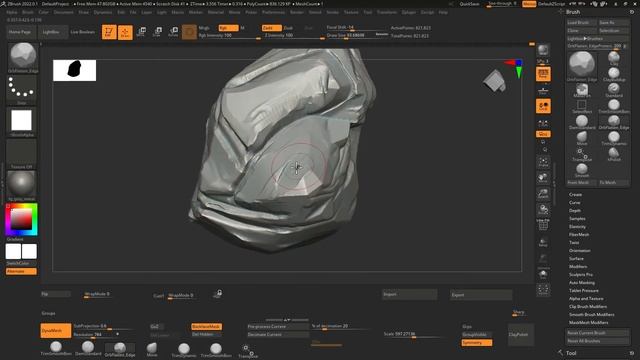This screenshot has height=360, width=640.
Task: Select the Move transform icon in top shelf
Action: pyautogui.click(x=141, y=32)
